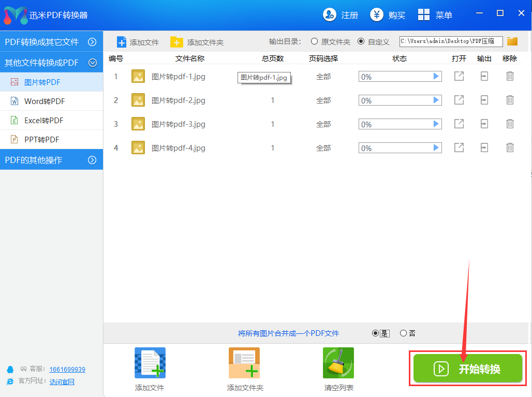Select Word转PDF in the sidebar
This screenshot has width=532, height=397.
(x=45, y=101)
